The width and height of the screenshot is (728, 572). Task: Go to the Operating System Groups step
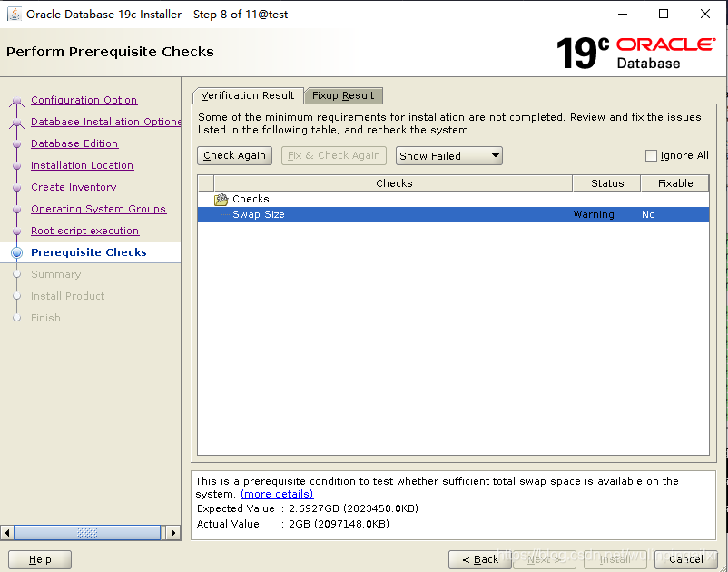tap(98, 209)
